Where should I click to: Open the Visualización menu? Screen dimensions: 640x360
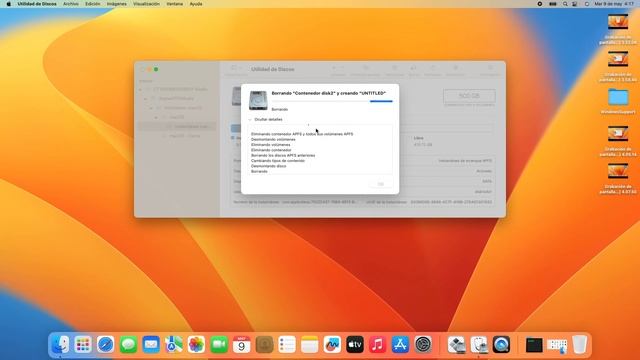pyautogui.click(x=147, y=4)
